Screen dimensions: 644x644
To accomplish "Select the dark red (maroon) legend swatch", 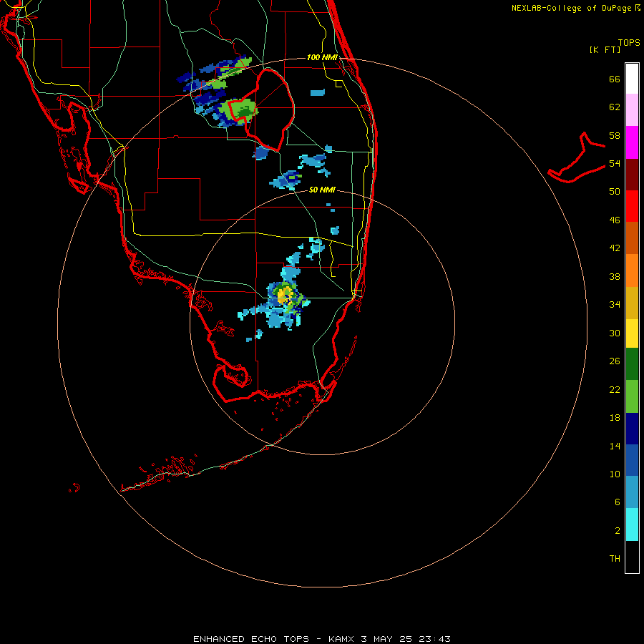I will pyautogui.click(x=632, y=175).
